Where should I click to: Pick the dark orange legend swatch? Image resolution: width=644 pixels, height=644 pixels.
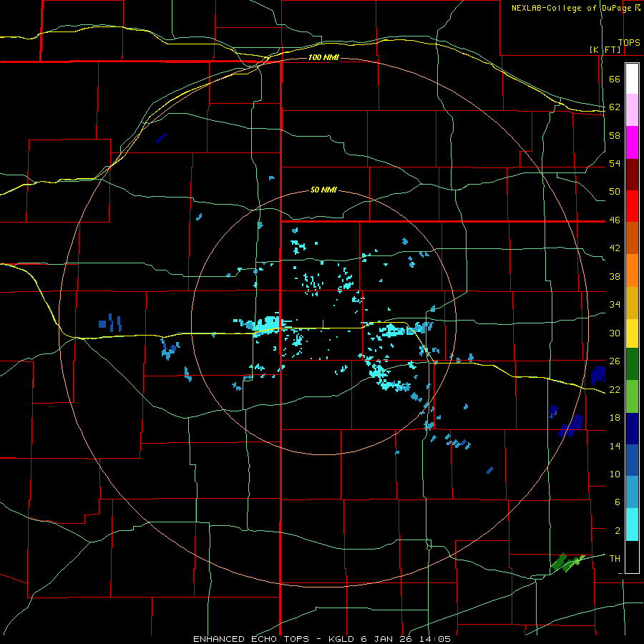point(632,238)
